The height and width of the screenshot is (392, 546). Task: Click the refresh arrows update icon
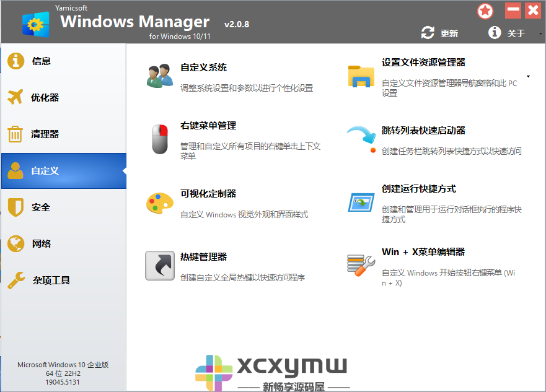(428, 33)
